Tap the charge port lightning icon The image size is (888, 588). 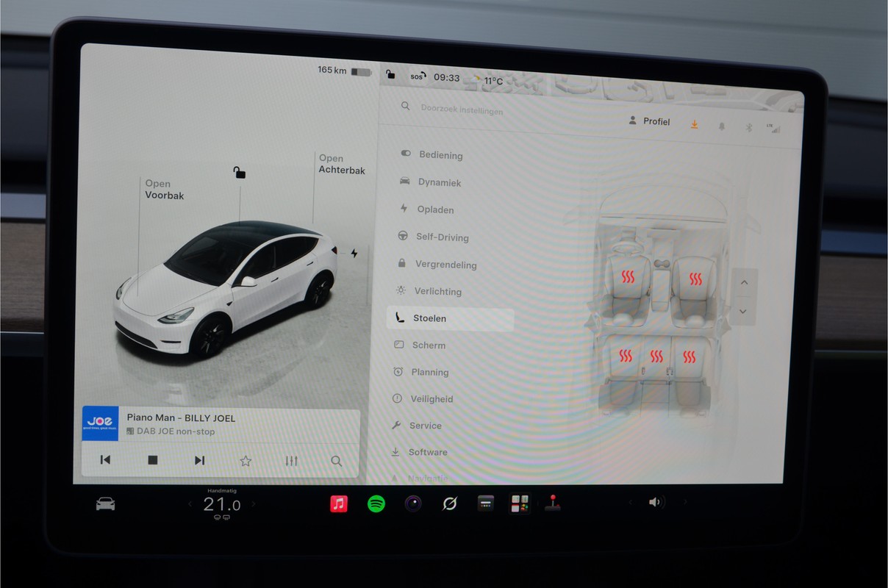tap(354, 254)
